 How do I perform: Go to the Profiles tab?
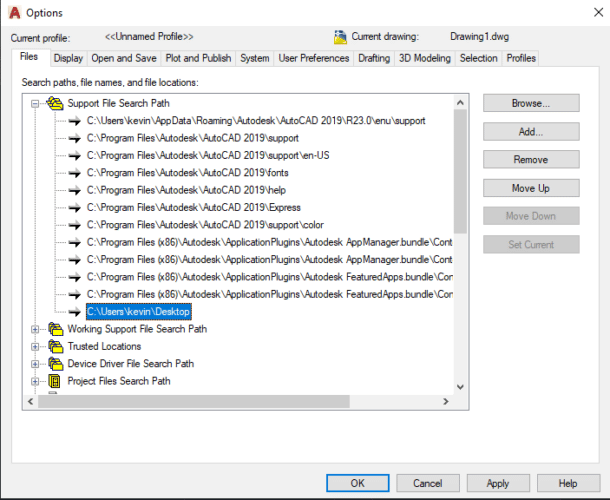tap(521, 58)
